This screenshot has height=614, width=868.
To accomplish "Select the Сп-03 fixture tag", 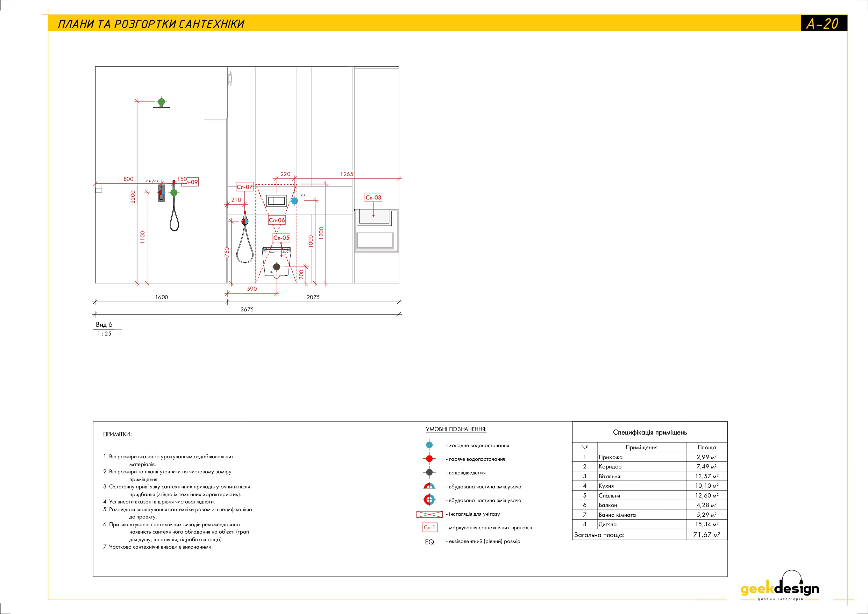I will pyautogui.click(x=373, y=197).
